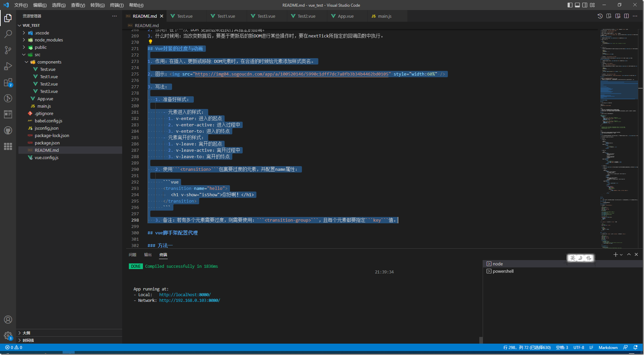The width and height of the screenshot is (644, 355).
Task: Close the README.md editor tab
Action: (x=162, y=16)
